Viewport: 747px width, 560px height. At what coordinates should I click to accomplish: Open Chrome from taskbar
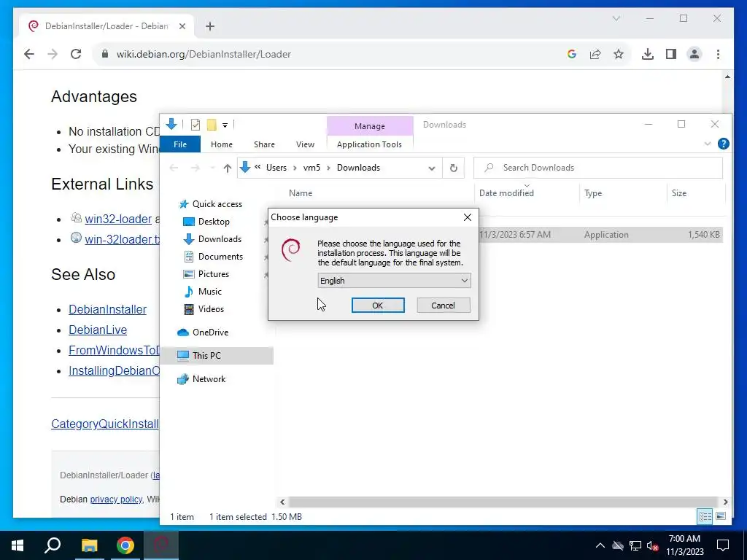[125, 545]
